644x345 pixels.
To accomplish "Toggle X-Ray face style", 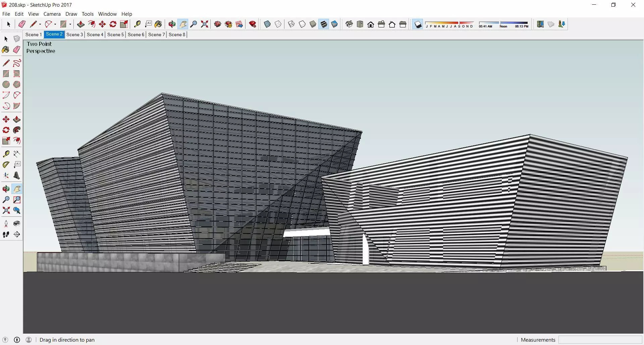I will [x=267, y=24].
